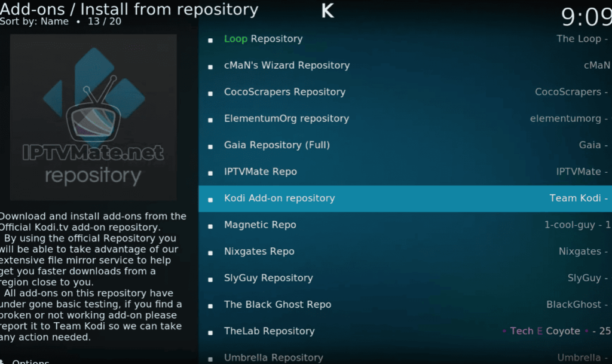Select cMaN's Wizard Repository
The width and height of the screenshot is (612, 364).
click(x=405, y=66)
